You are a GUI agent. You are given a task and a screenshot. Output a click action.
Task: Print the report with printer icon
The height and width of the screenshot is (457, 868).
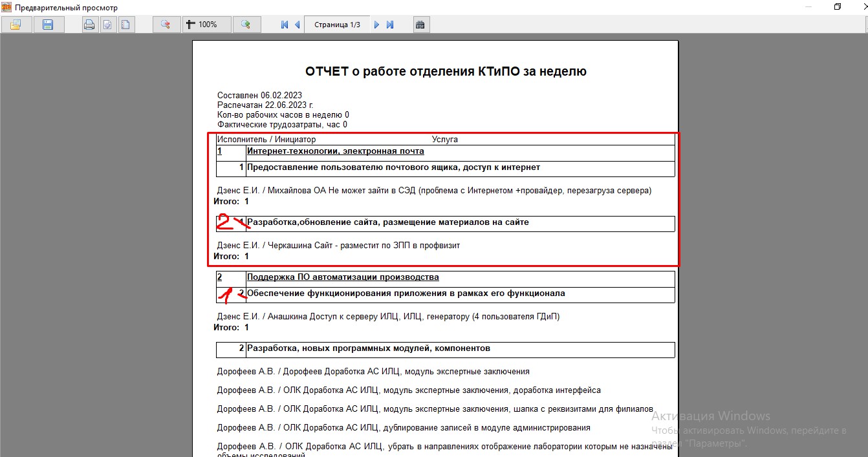(89, 25)
